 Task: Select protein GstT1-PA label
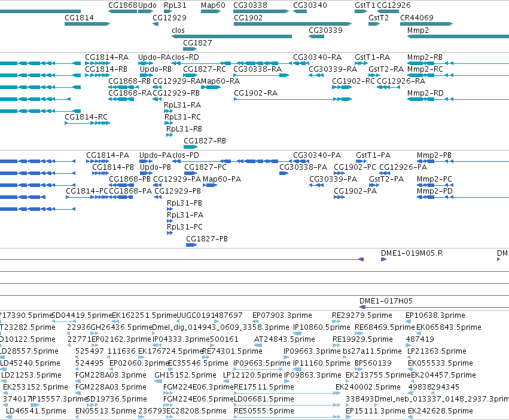373,155
